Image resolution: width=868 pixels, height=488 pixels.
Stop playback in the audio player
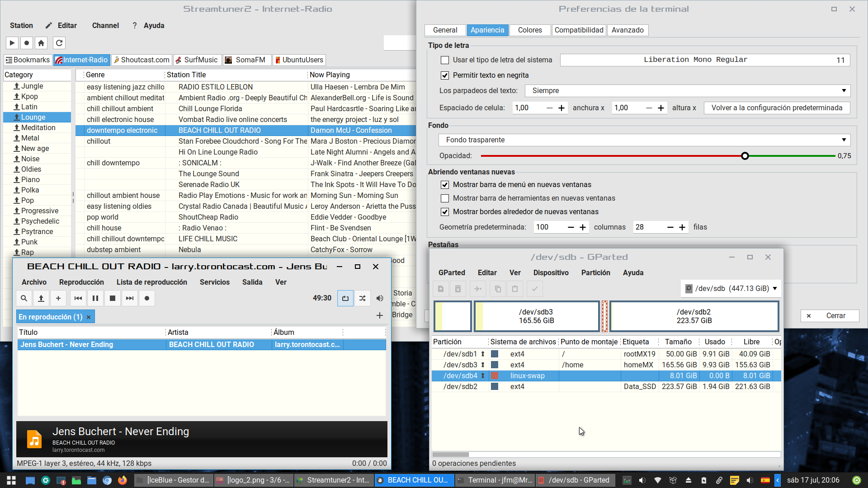click(x=113, y=298)
